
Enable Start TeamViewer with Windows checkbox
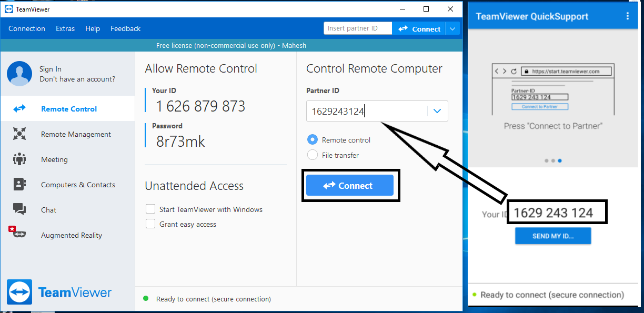[150, 209]
